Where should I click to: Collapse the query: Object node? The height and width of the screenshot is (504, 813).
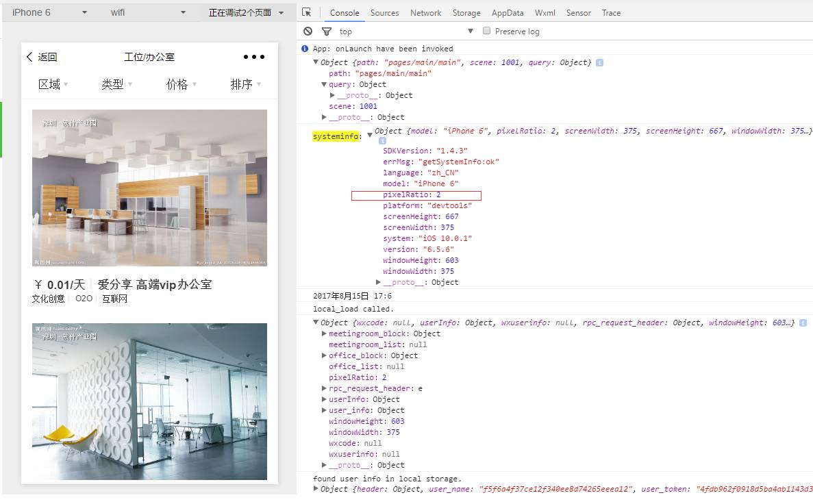point(324,84)
